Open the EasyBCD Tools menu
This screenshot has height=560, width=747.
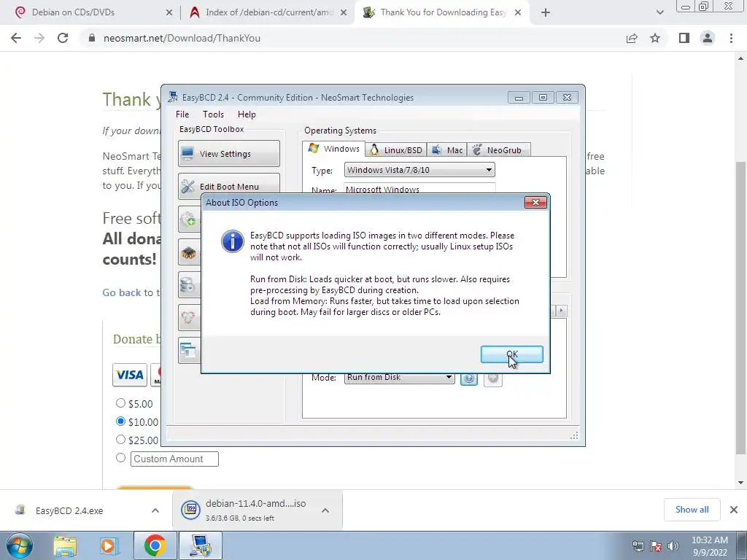coord(213,114)
